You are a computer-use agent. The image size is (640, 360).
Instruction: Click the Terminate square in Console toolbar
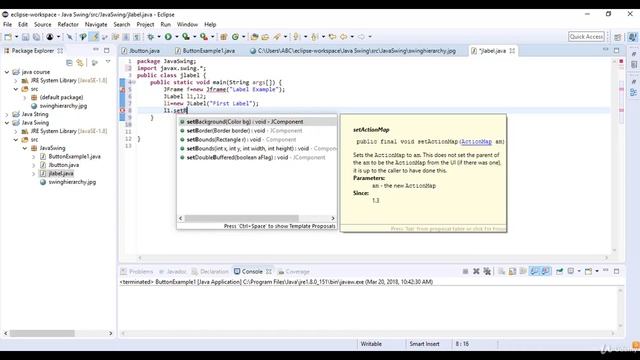(x=465, y=271)
